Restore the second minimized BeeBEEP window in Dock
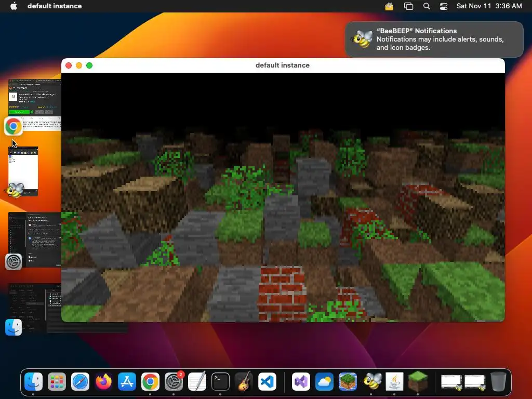The width and height of the screenshot is (532, 399). click(x=475, y=382)
